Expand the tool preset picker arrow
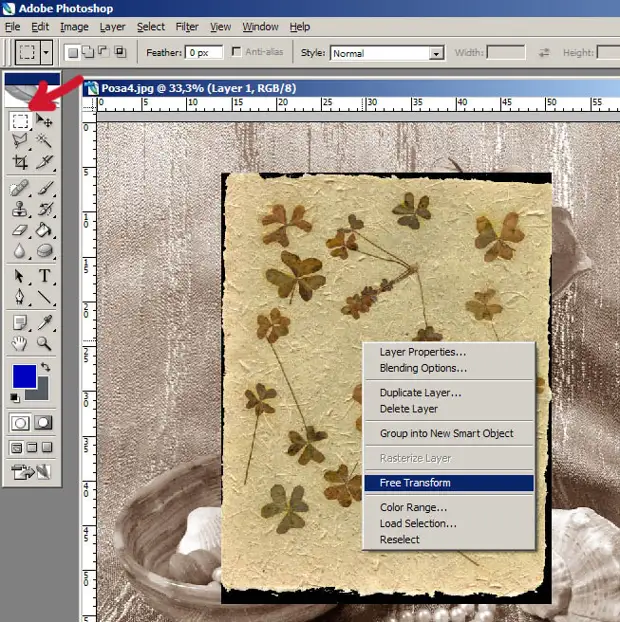 [x=47, y=52]
